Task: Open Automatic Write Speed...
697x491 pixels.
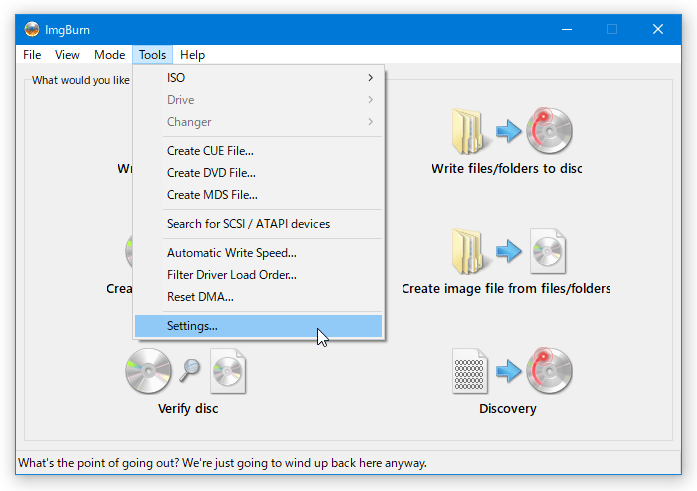Action: coord(258,253)
